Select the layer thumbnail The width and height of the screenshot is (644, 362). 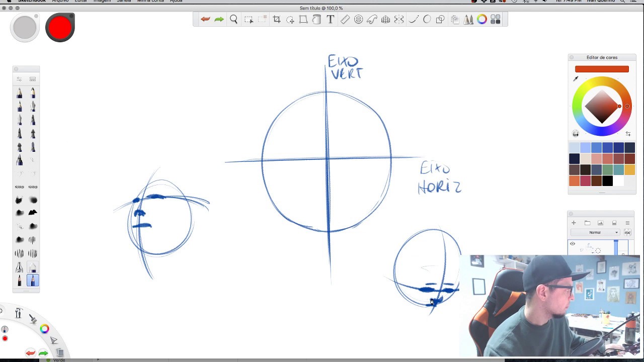click(589, 248)
